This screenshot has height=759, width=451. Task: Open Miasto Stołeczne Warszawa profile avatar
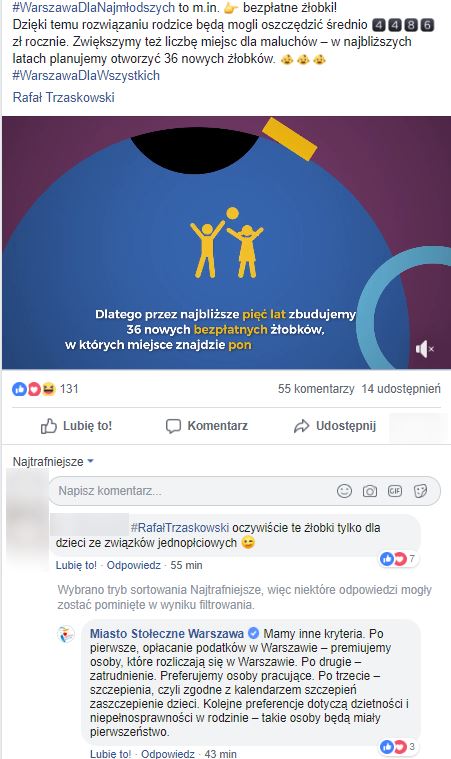coord(66,634)
